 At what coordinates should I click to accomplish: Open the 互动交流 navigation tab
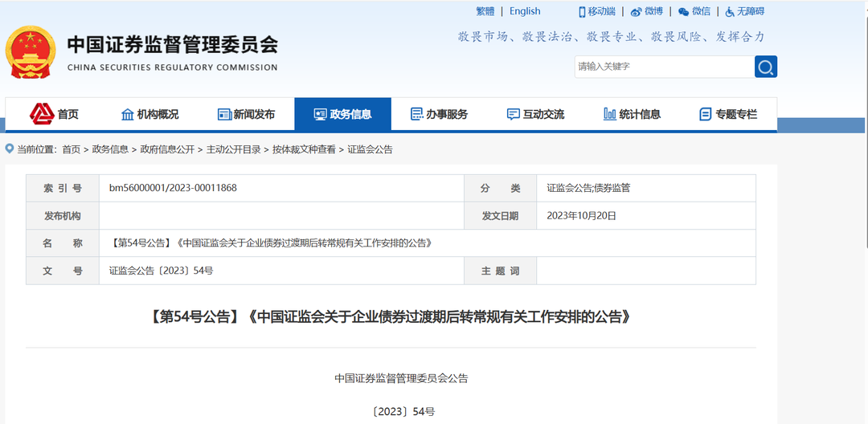click(x=536, y=114)
